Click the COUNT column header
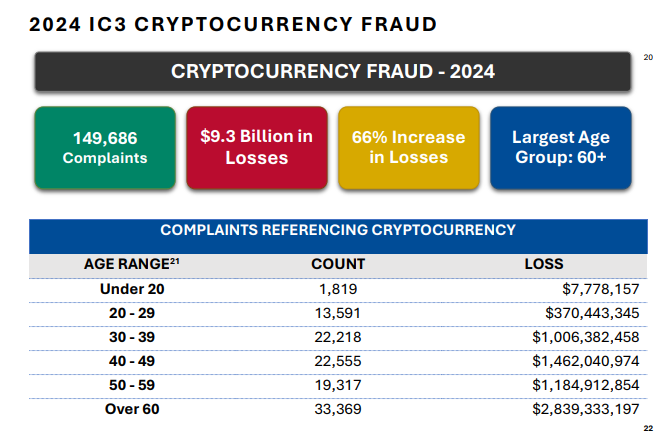Viewport: 667px width, 448px height. click(x=337, y=265)
